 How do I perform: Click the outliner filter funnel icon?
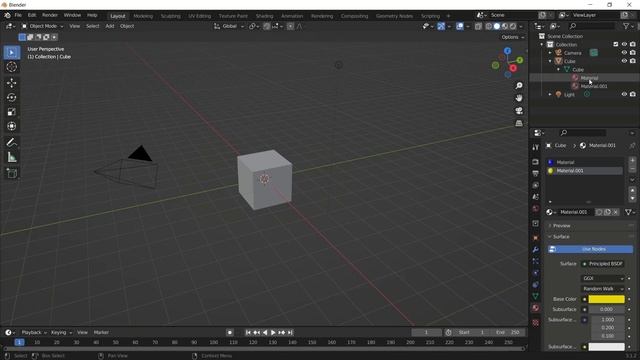tap(626, 26)
